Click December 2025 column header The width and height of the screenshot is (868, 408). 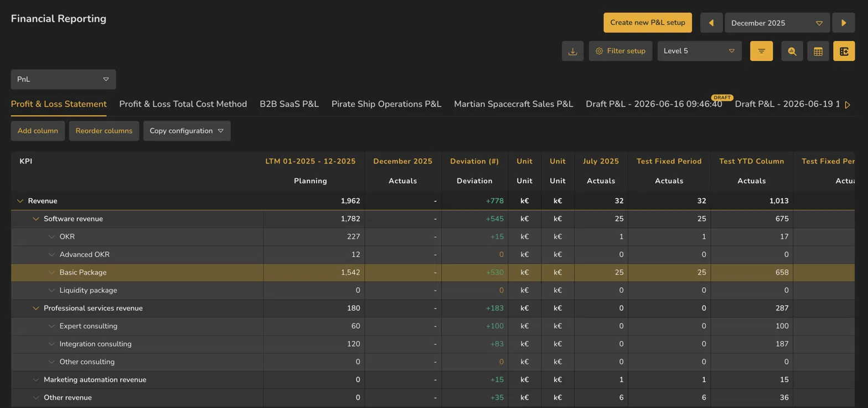coord(402,161)
